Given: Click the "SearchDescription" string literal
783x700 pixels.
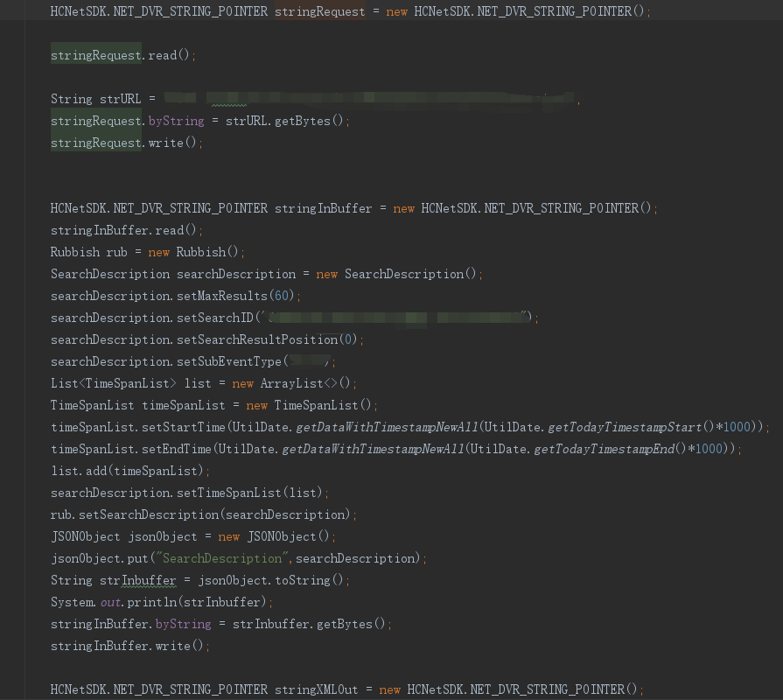Looking at the screenshot, I should click(x=221, y=559).
